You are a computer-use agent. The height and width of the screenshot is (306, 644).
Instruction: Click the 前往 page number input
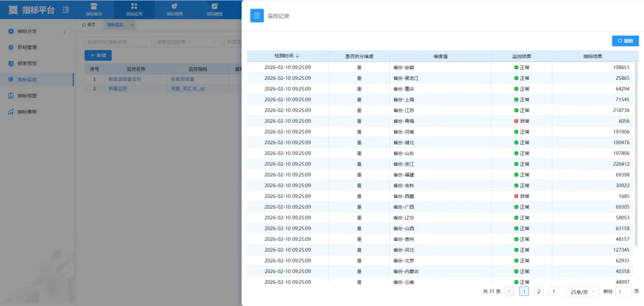pos(623,292)
